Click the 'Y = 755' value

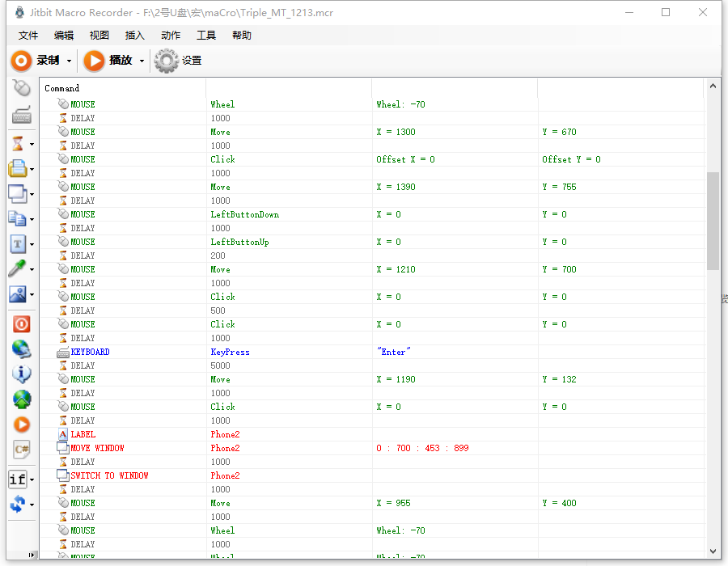pyautogui.click(x=559, y=187)
